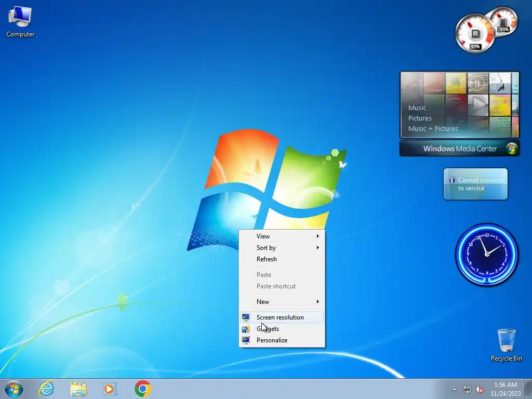This screenshot has width=532, height=399.
Task: Expand the New submenu arrow
Action: point(317,302)
